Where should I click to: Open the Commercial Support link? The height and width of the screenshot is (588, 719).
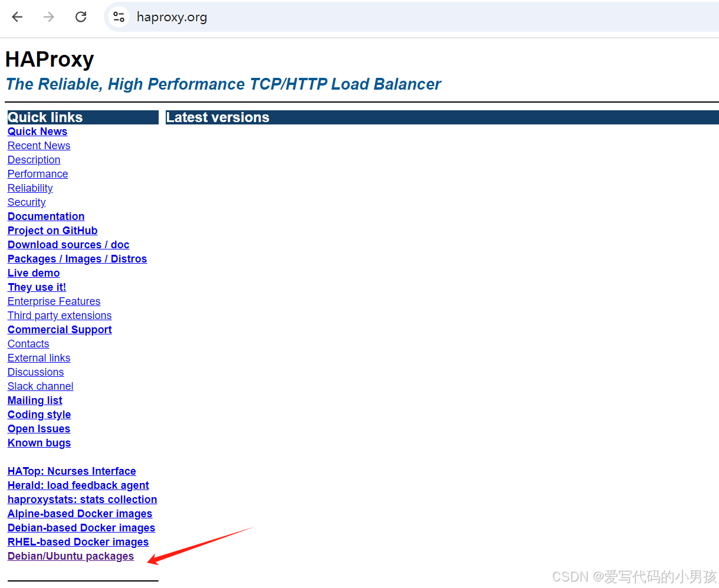pyautogui.click(x=60, y=330)
